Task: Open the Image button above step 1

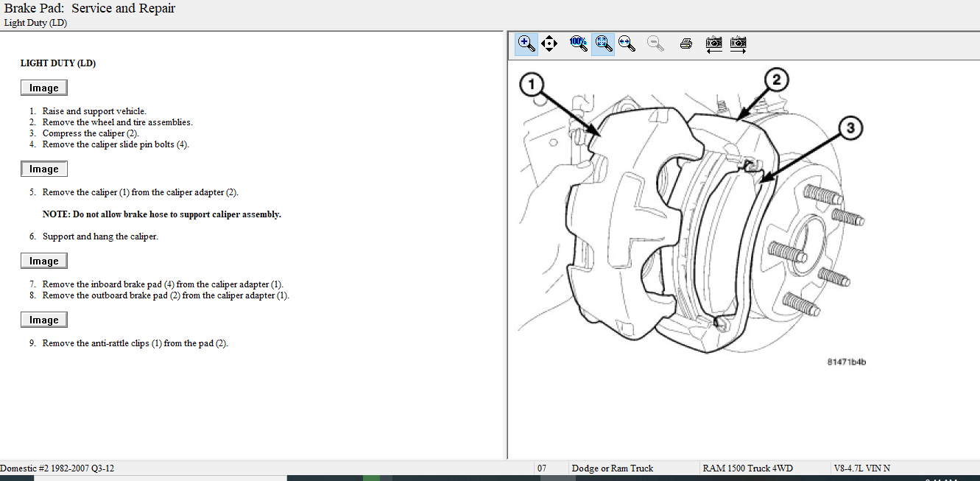Action: [44, 88]
